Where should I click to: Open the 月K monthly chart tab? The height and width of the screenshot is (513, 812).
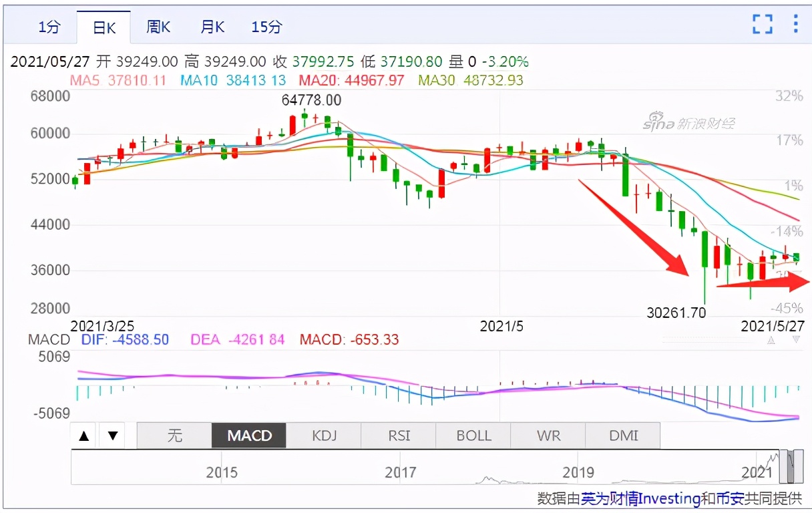tap(212, 27)
